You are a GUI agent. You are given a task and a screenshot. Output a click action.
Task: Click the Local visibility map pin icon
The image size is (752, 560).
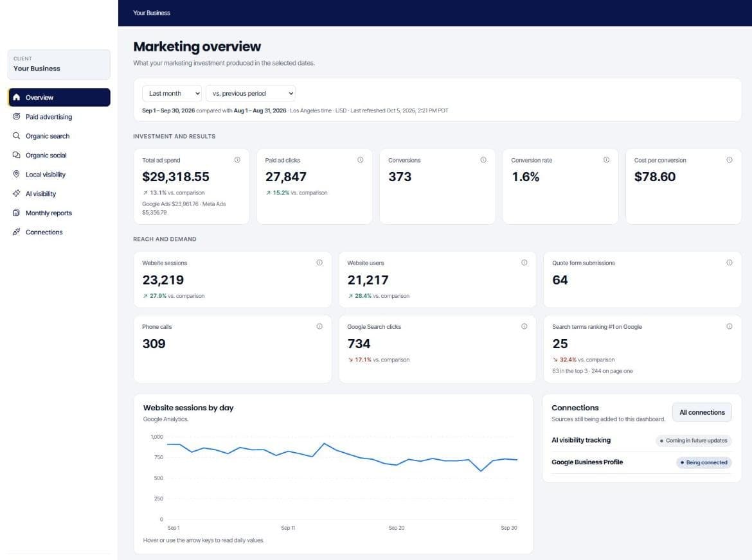point(16,174)
